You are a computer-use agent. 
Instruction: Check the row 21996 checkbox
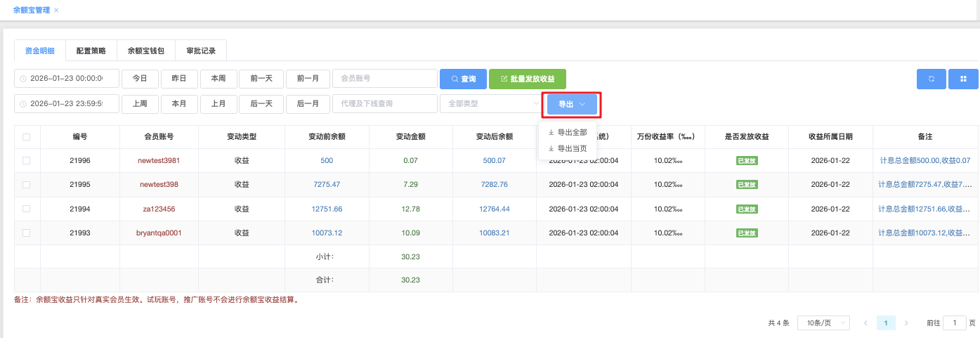[x=27, y=161]
